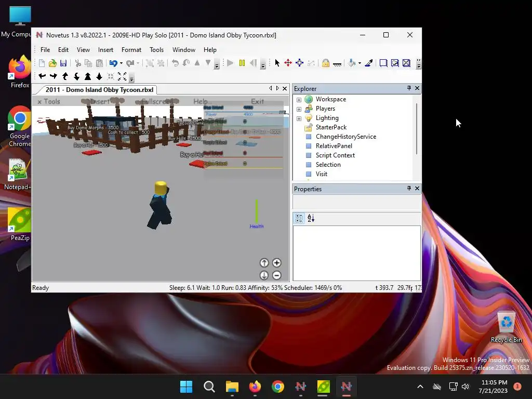This screenshot has width=532, height=399.
Task: Open the Edit menu
Action: point(63,50)
